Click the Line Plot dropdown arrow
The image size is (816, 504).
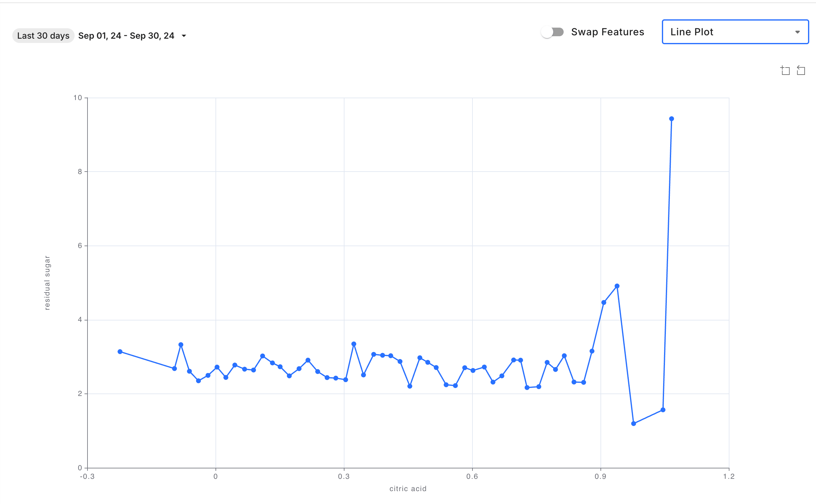tap(797, 32)
